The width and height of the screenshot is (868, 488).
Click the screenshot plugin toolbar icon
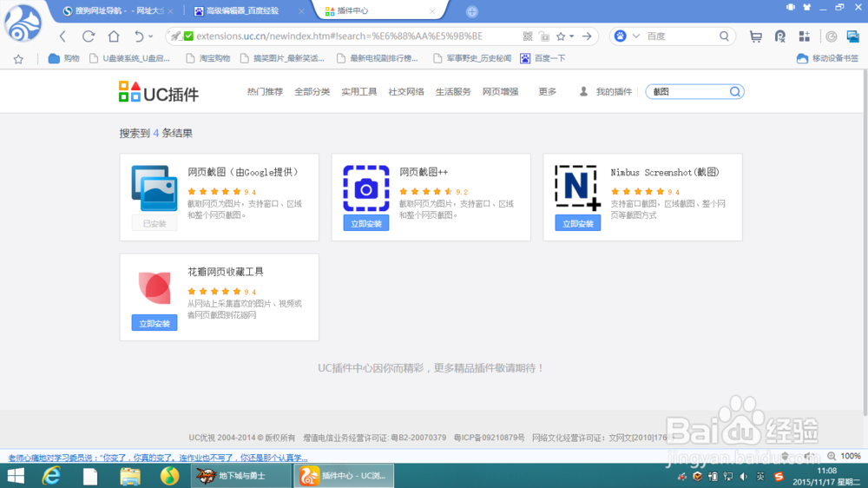[x=853, y=36]
